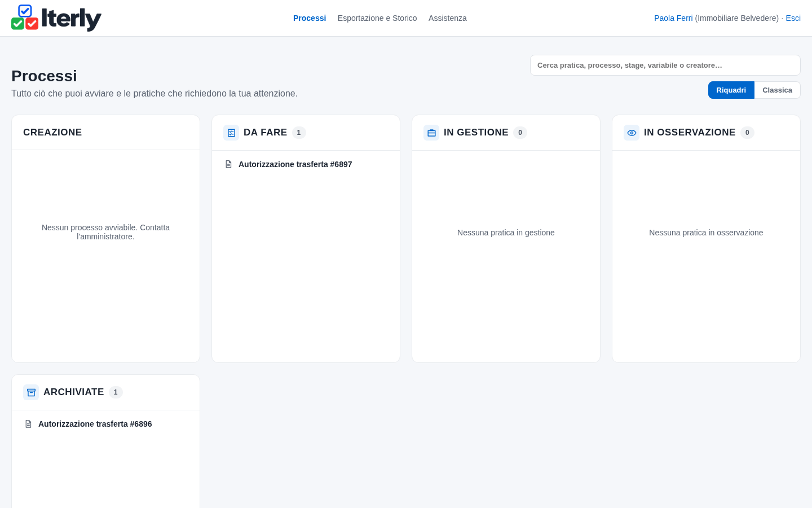The width and height of the screenshot is (812, 508).
Task: Click the Archiviate heading text
Action: [73, 392]
